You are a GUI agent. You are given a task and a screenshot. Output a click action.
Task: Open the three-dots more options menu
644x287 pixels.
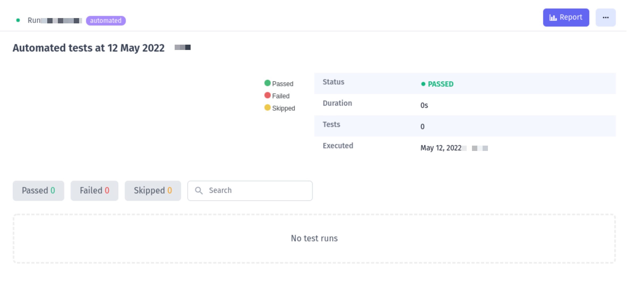pos(605,18)
